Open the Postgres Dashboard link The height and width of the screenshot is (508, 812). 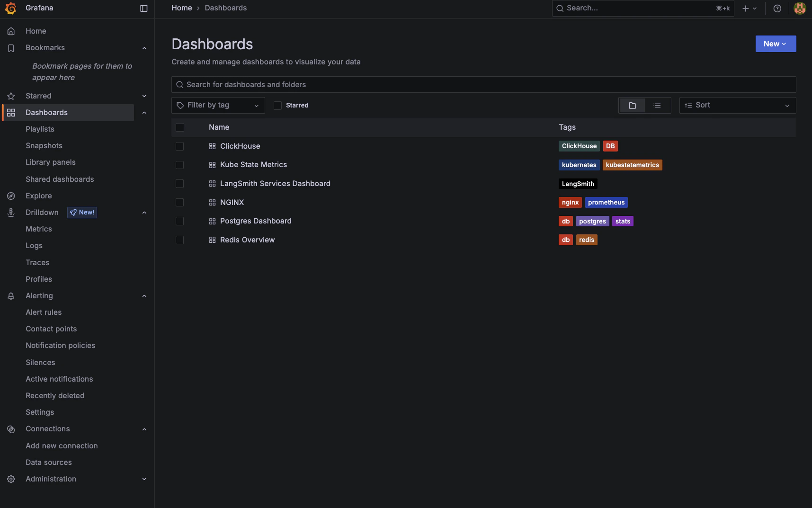(255, 221)
